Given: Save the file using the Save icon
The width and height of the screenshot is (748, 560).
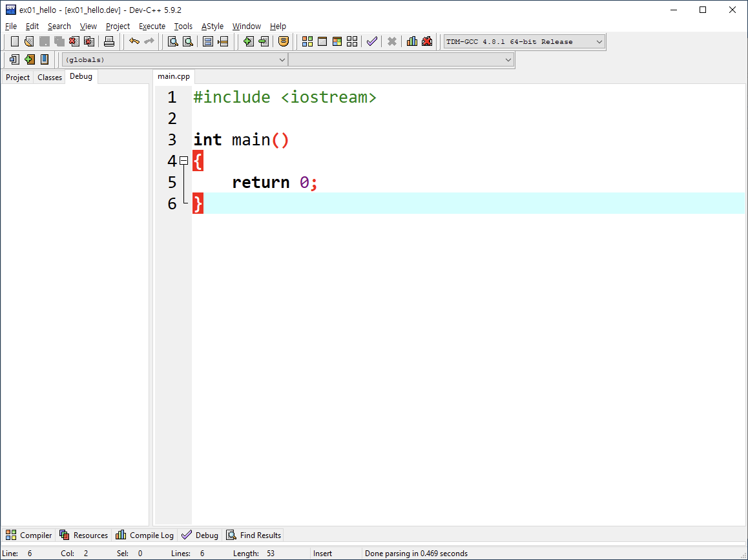Looking at the screenshot, I should click(44, 41).
